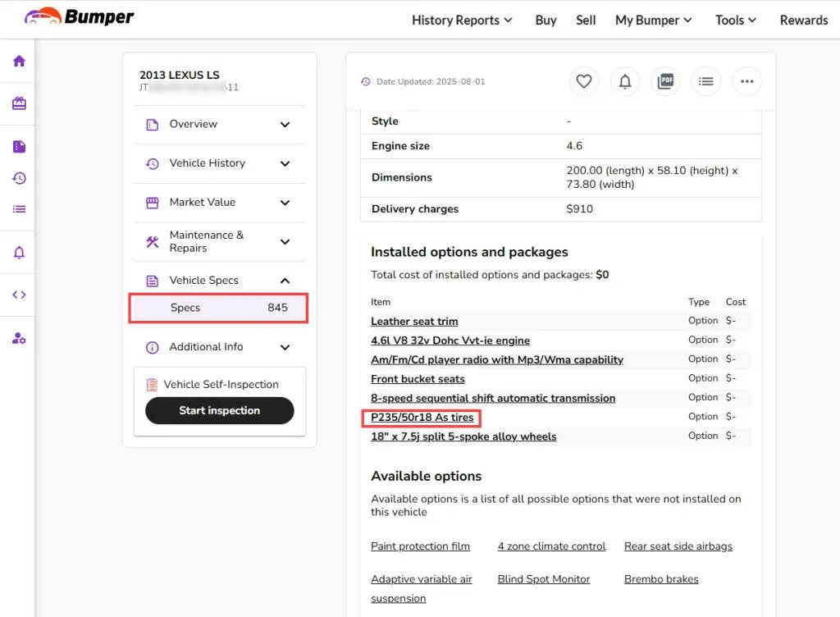Click the Vehicle Self-Inspection clipboard icon
Image resolution: width=840 pixels, height=617 pixels.
[152, 385]
